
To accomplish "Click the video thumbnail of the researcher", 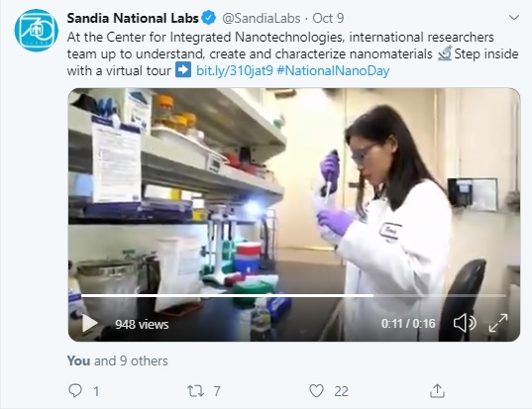I will (x=294, y=190).
